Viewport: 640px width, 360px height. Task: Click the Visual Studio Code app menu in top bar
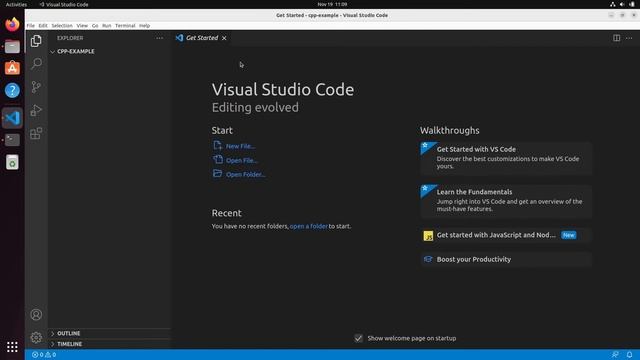(x=64, y=4)
